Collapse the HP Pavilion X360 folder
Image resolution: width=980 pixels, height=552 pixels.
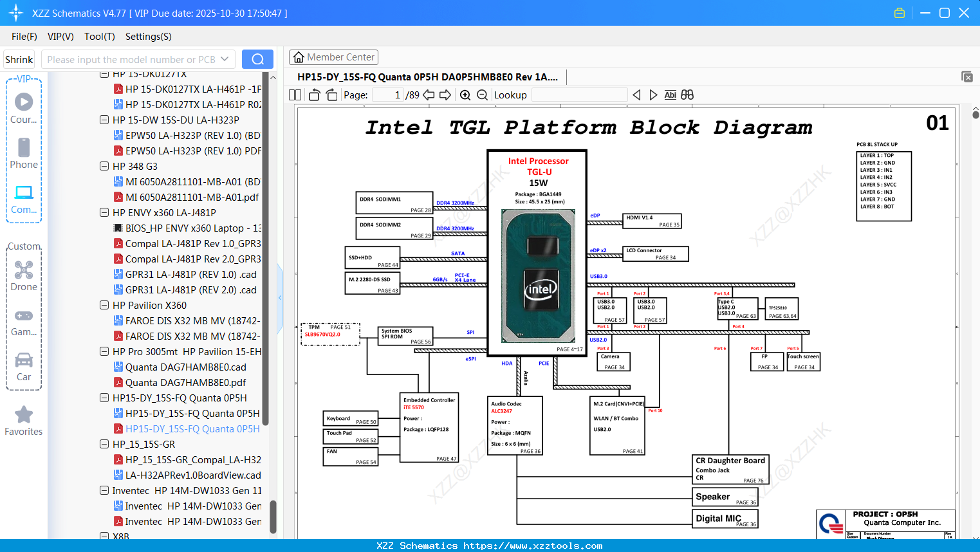tap(104, 306)
